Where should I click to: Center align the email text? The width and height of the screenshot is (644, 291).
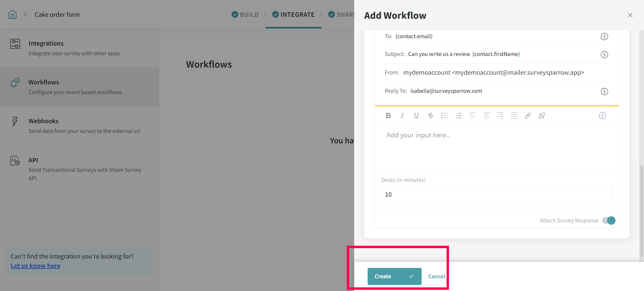486,116
